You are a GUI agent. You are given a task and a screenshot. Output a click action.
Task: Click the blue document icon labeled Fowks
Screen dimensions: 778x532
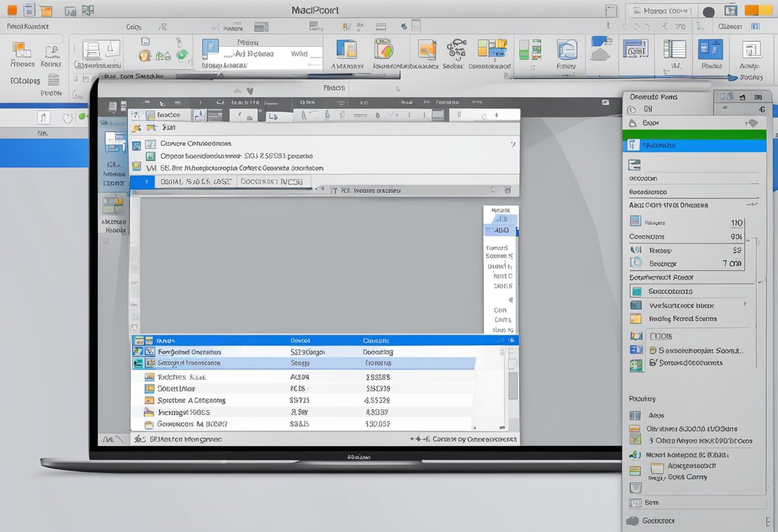711,50
